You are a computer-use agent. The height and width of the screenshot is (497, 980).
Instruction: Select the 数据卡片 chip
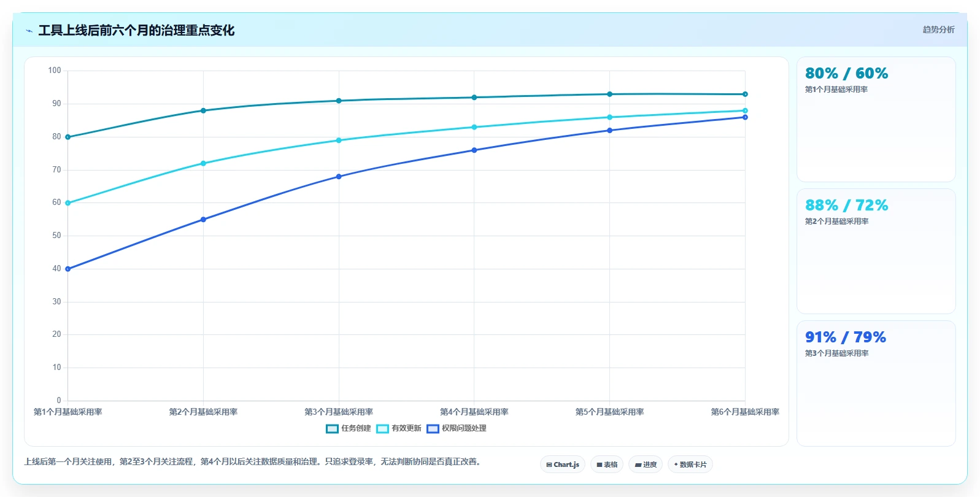tap(690, 464)
